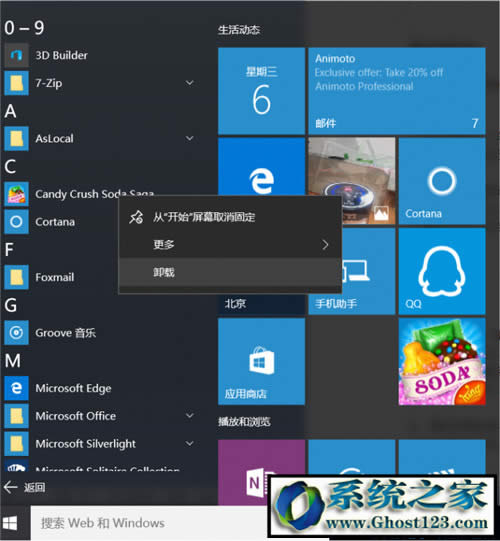This screenshot has width=500, height=541.
Task: Expand the Microsoft Silverlight folder chevron
Action: point(189,443)
